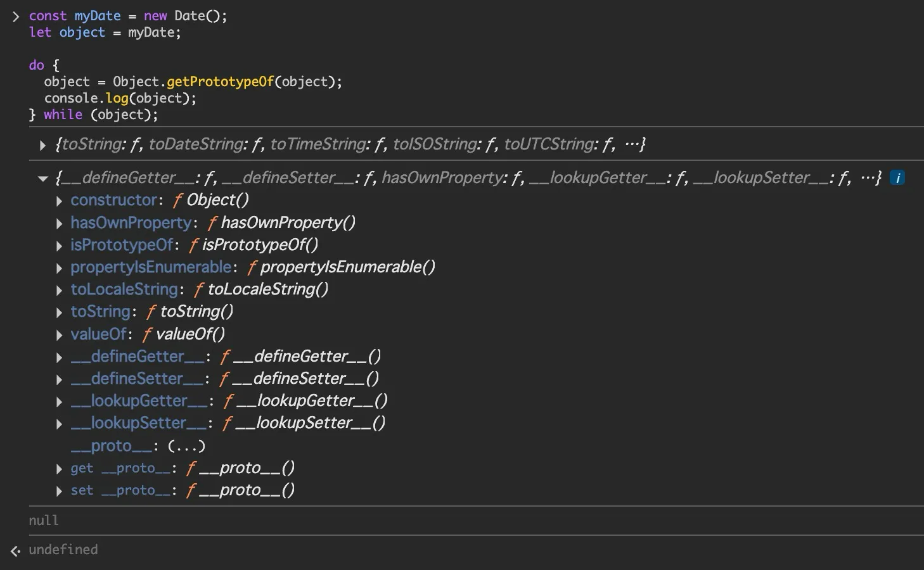Expand the toString property arrow
The width and height of the screenshot is (924, 570).
click(x=59, y=312)
